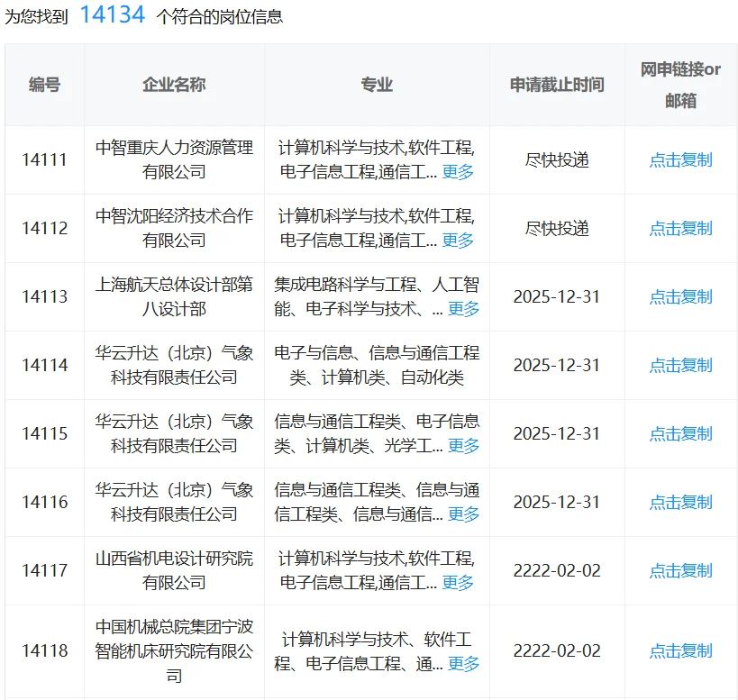738x700 pixels.
Task: Click the 企业名称 column header
Action: pos(174,85)
